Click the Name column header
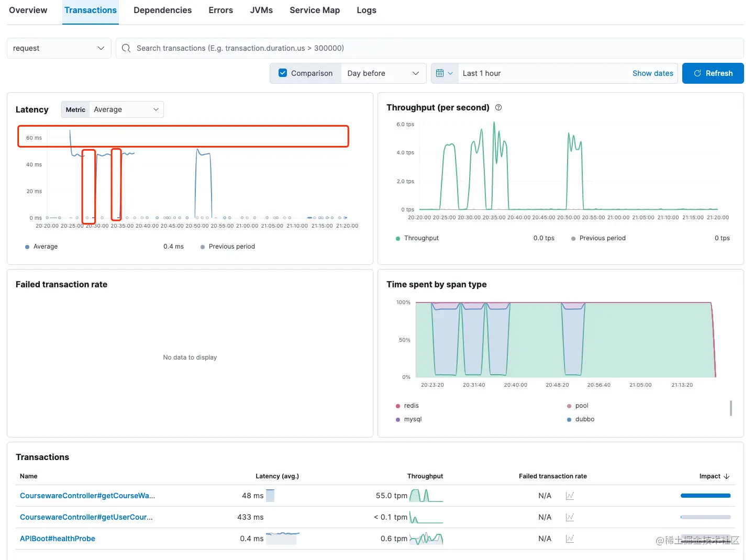This screenshot has height=560, width=754. click(29, 476)
